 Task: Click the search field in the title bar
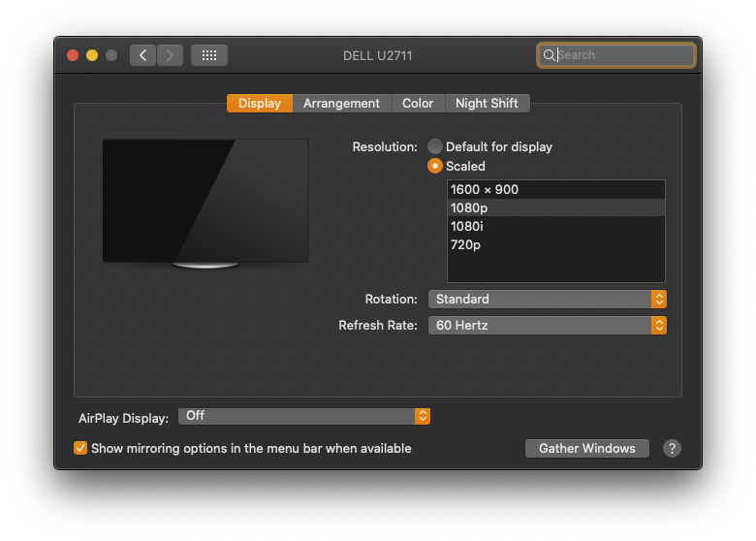(616, 55)
